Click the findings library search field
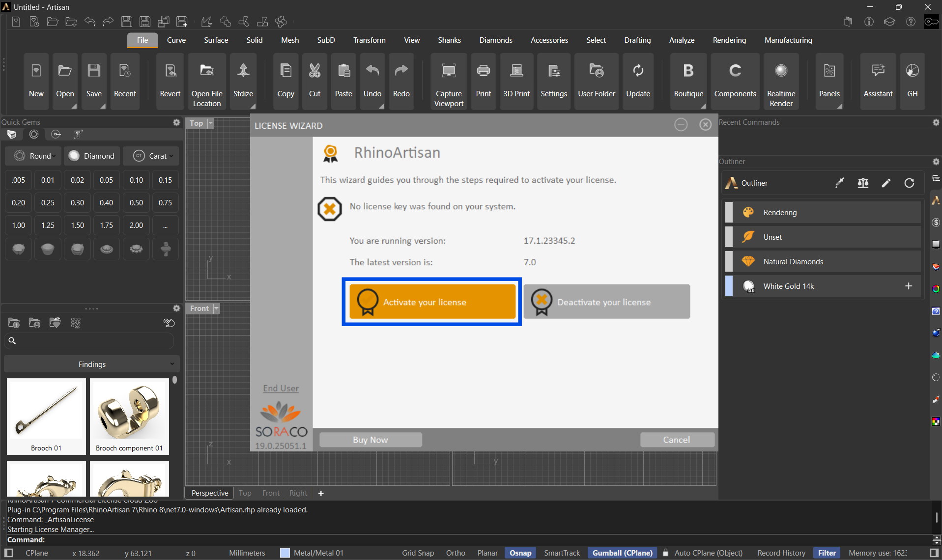The width and height of the screenshot is (942, 560). coord(89,340)
